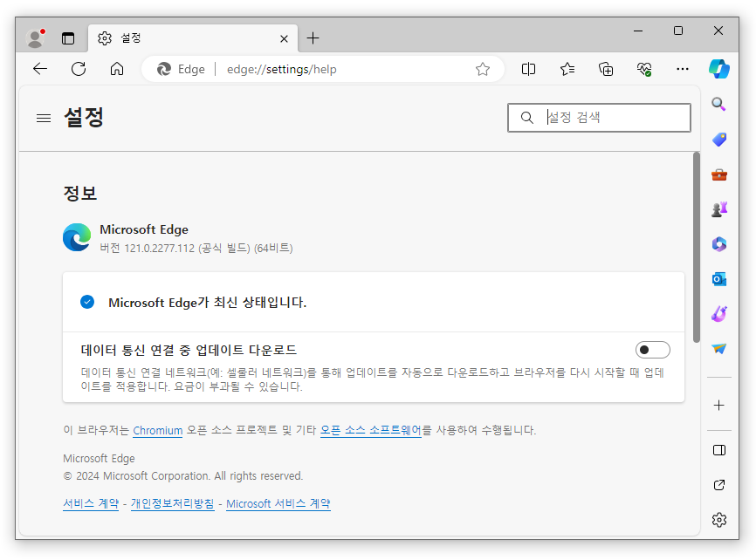Click the blue up-to-date checkmark icon

[x=87, y=302]
